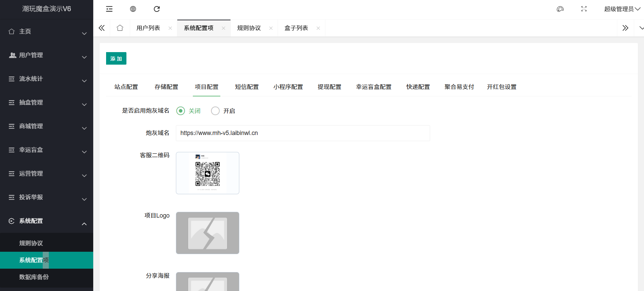644x291 pixels.
Task: Click the 流水统计 list icon
Action: 12,79
